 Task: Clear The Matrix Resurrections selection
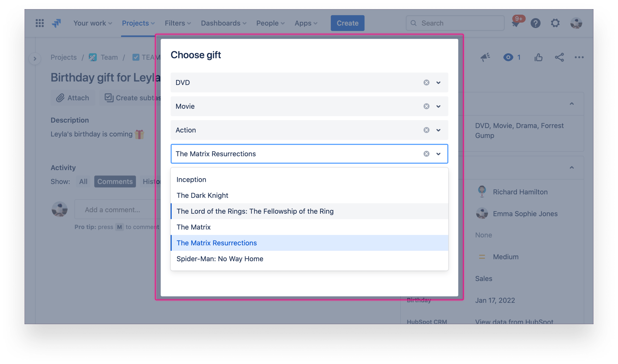click(x=426, y=154)
